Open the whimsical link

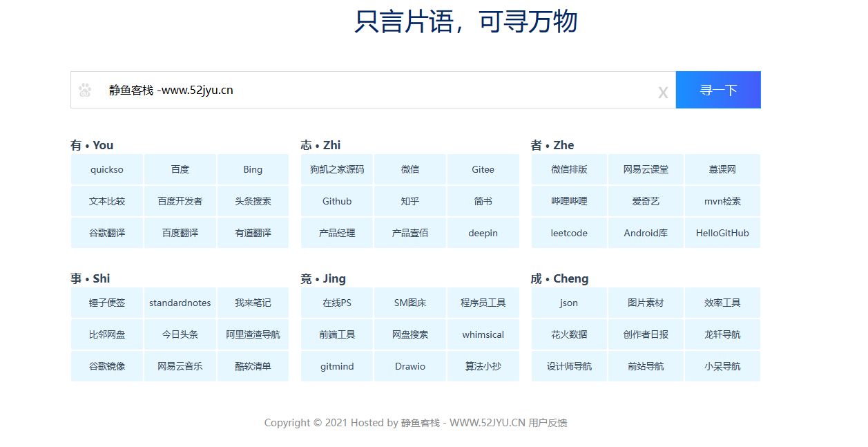pos(483,334)
